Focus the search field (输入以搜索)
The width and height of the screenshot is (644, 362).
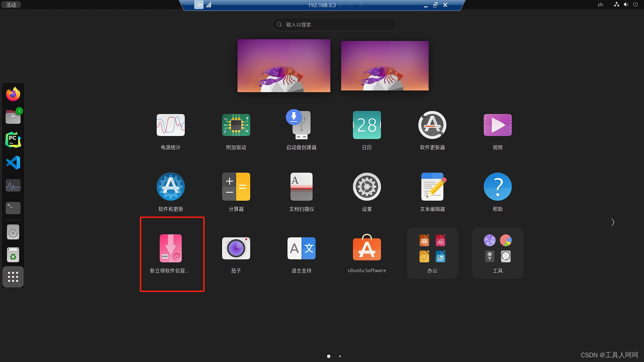(334, 24)
